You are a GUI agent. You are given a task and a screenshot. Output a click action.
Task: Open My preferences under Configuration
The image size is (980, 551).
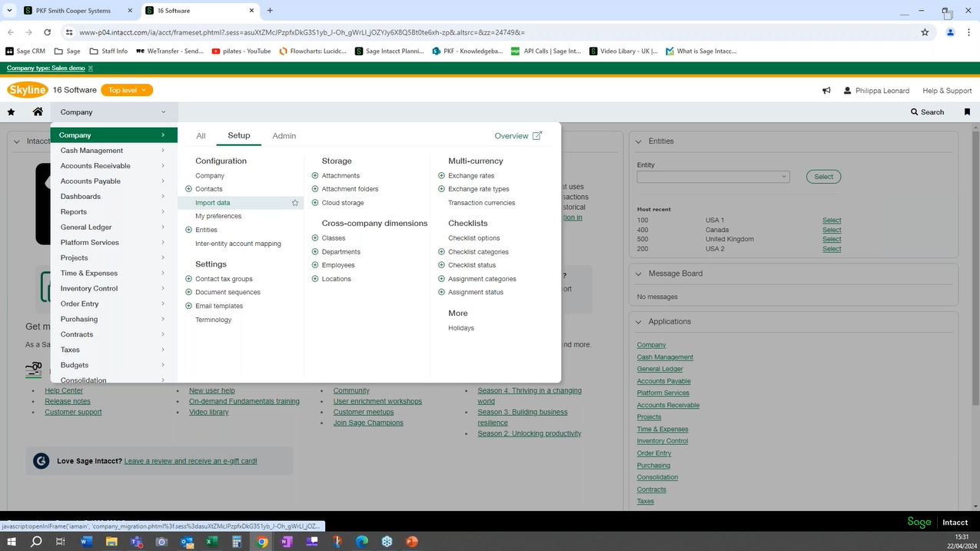point(218,216)
